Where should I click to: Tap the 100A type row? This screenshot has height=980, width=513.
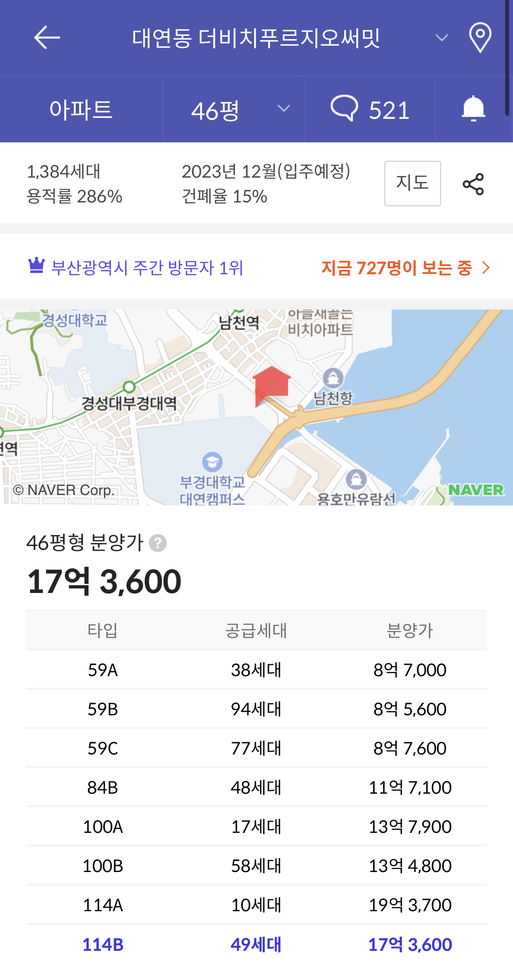256,826
